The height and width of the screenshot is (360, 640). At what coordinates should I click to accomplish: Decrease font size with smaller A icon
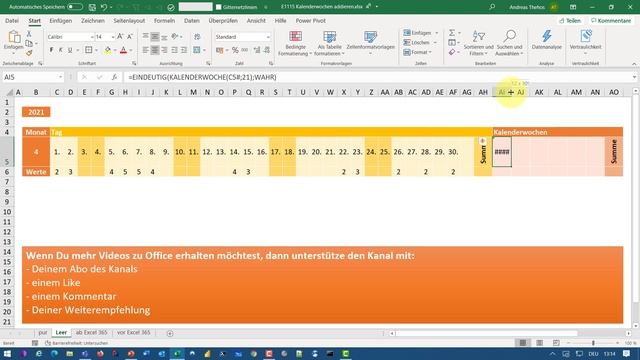130,37
